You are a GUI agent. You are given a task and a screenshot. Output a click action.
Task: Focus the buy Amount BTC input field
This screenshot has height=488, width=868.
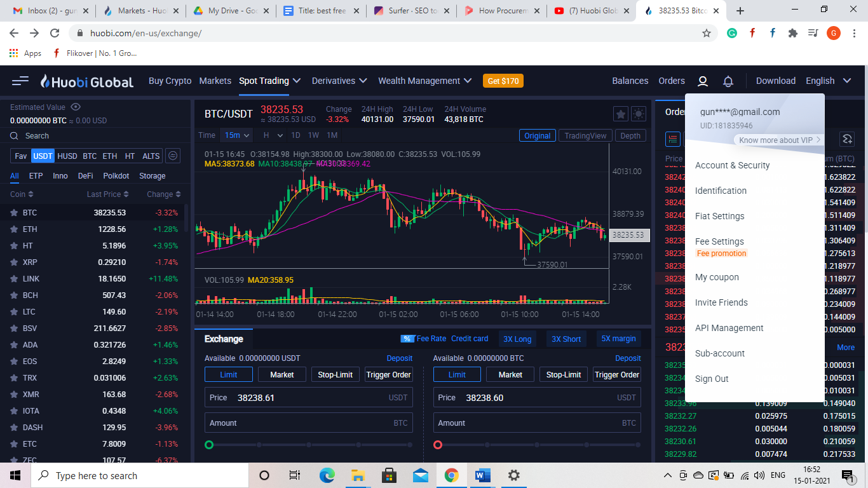309,423
